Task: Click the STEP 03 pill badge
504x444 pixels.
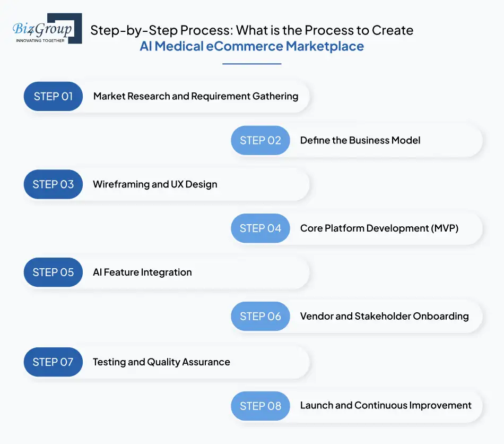Action: coord(54,184)
